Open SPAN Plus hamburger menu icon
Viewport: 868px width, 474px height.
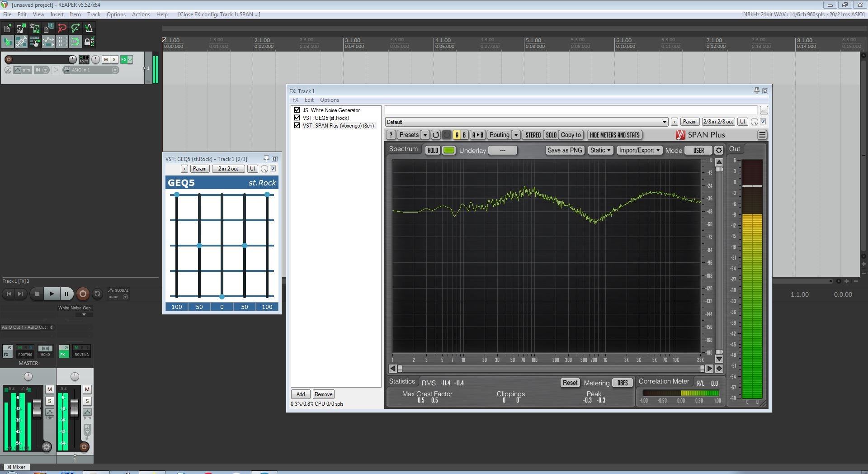pyautogui.click(x=762, y=135)
